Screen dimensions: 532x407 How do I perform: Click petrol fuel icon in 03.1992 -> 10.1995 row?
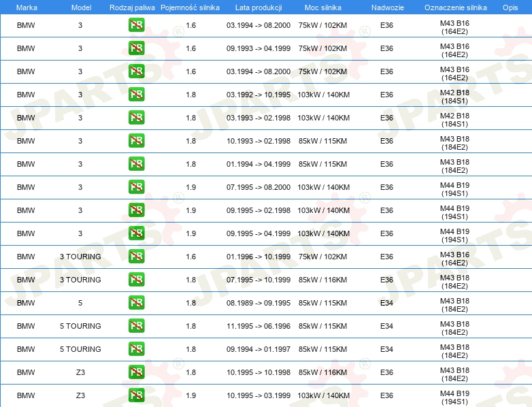point(136,95)
